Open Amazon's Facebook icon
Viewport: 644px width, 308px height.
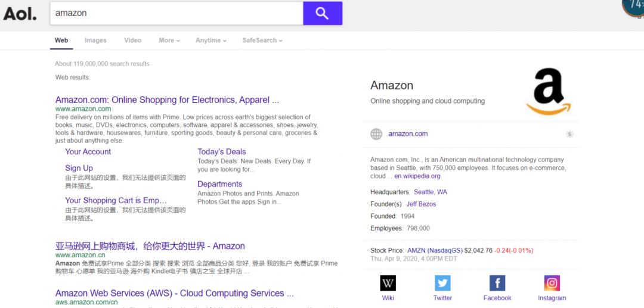click(497, 283)
